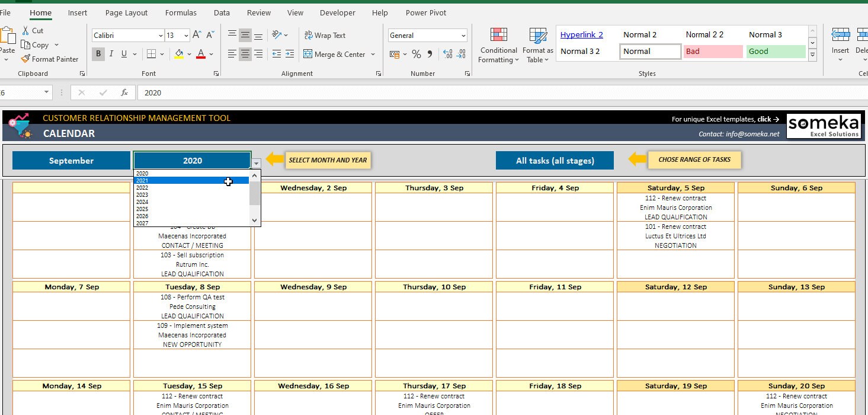
Task: Apply the Good cell style
Action: tap(775, 52)
